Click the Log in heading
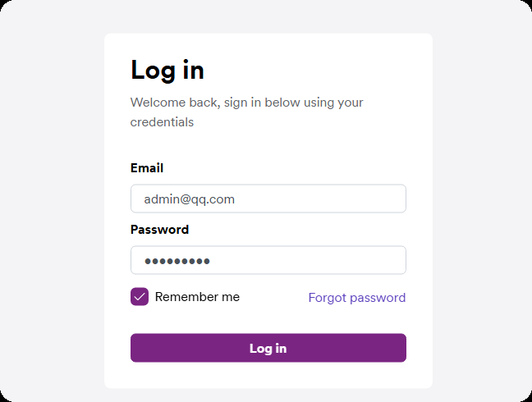This screenshot has height=402, width=532. coord(167,70)
